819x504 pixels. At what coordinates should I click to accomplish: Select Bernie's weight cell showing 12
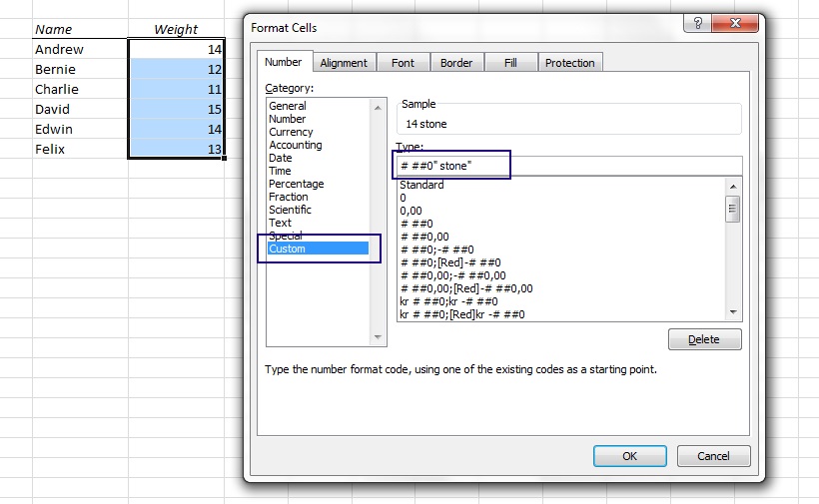(x=177, y=69)
